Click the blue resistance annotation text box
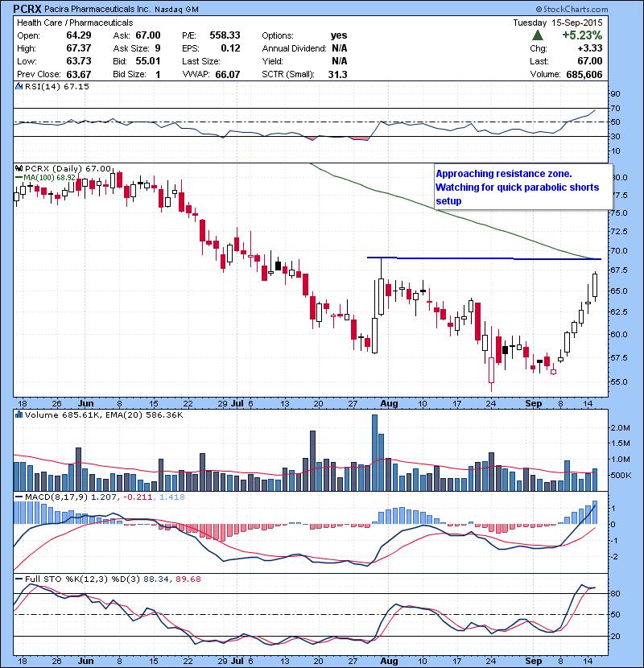Screen dimensions: 644x668 click(518, 187)
